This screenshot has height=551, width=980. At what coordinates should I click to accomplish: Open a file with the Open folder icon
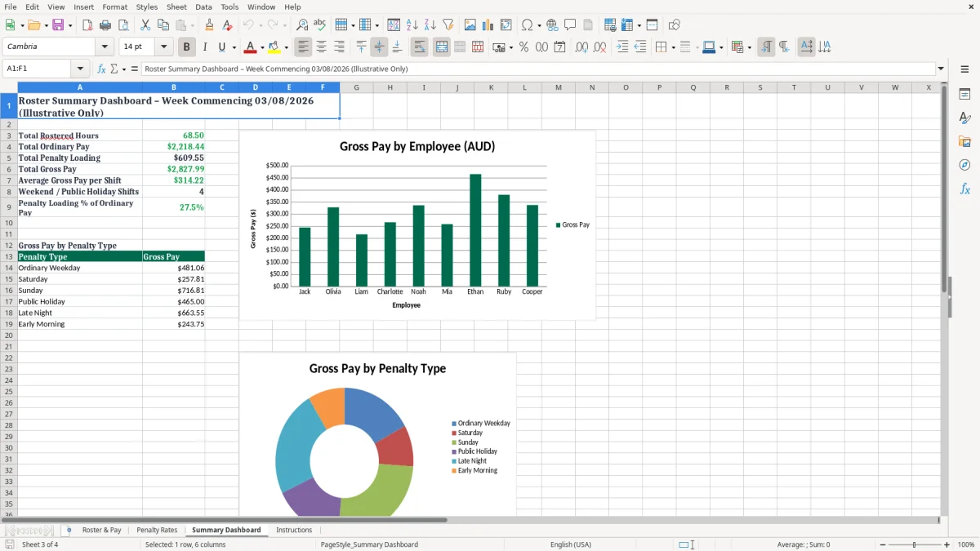point(33,25)
